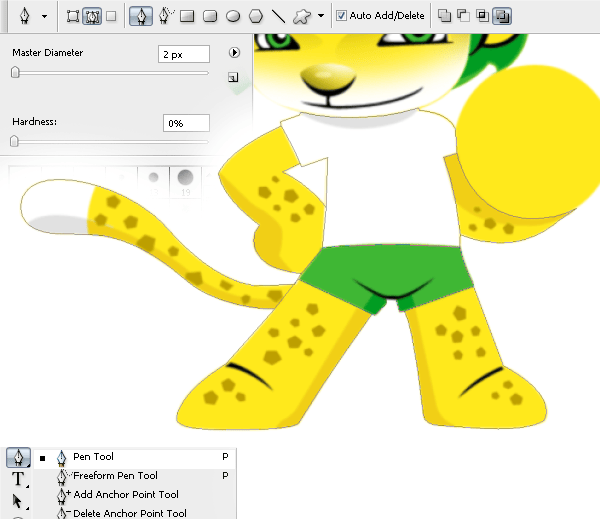Click Master Diameter value field
The width and height of the screenshot is (600, 519).
pyautogui.click(x=184, y=54)
